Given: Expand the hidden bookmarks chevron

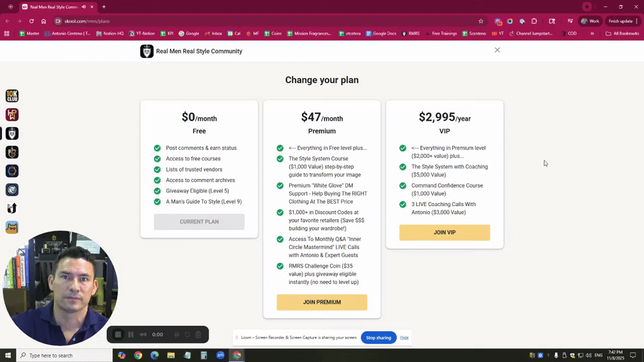Looking at the screenshot, I should (592, 34).
